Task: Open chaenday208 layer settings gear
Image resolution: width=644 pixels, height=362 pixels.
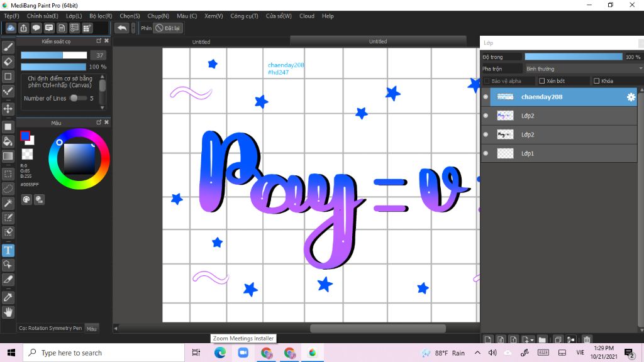Action: (631, 97)
